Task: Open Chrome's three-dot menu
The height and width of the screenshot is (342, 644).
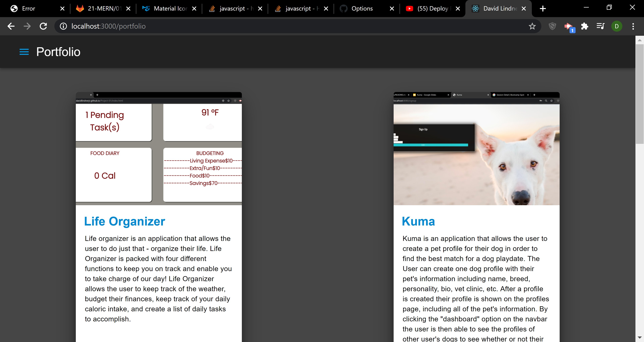Action: (633, 26)
